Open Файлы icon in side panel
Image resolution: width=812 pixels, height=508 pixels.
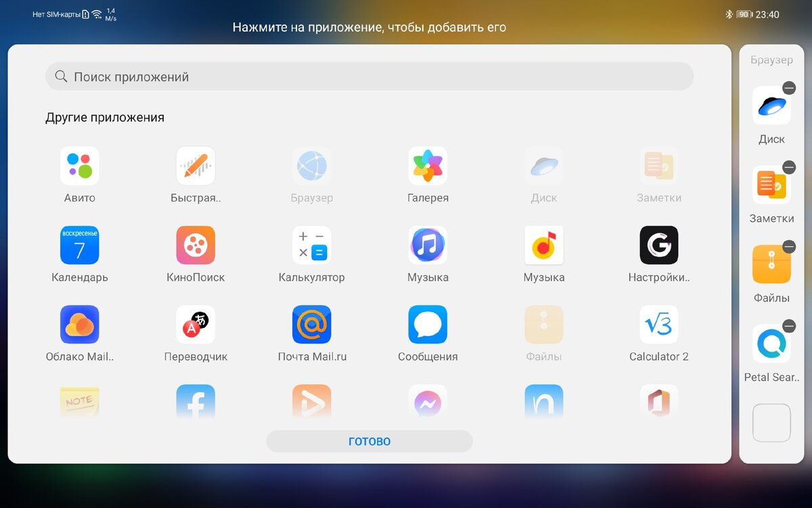pos(771,264)
